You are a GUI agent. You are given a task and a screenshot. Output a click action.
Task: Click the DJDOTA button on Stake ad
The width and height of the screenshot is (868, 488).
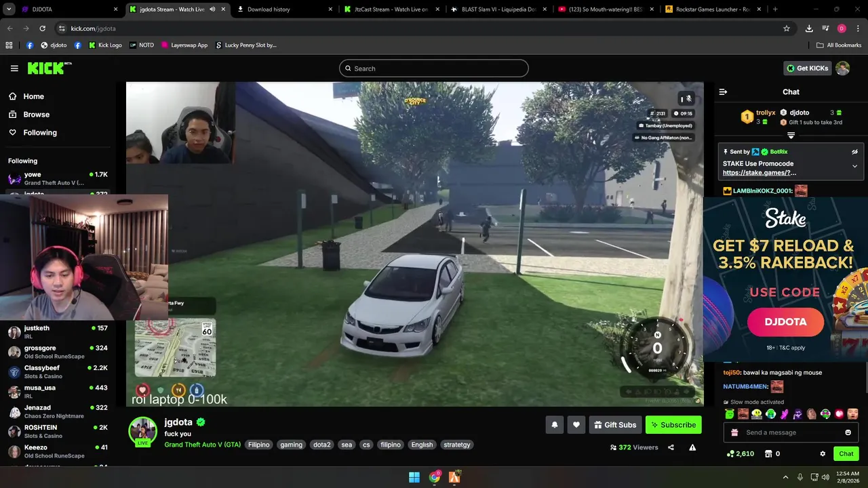coord(785,322)
